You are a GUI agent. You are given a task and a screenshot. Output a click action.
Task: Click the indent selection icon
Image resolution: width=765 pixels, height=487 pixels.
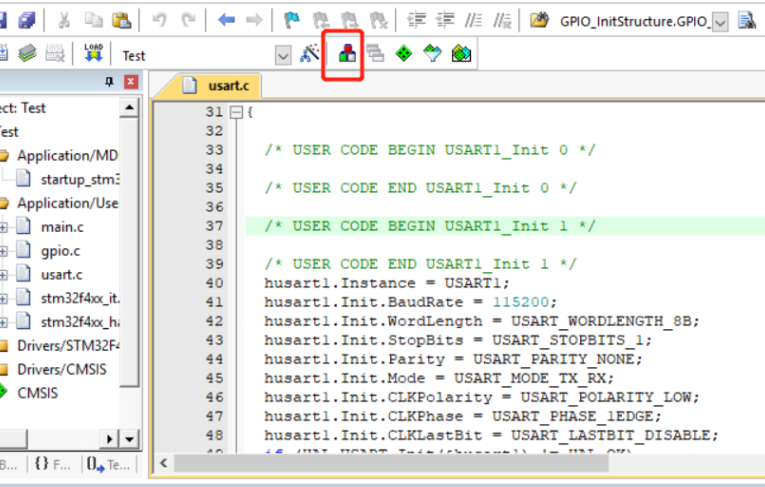click(416, 20)
